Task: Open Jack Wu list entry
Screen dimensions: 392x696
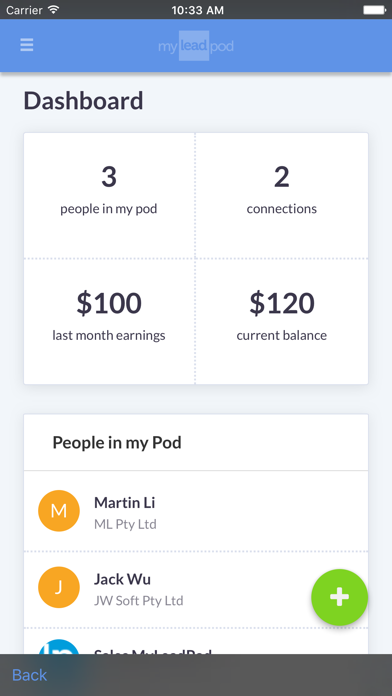Action: coord(196,589)
